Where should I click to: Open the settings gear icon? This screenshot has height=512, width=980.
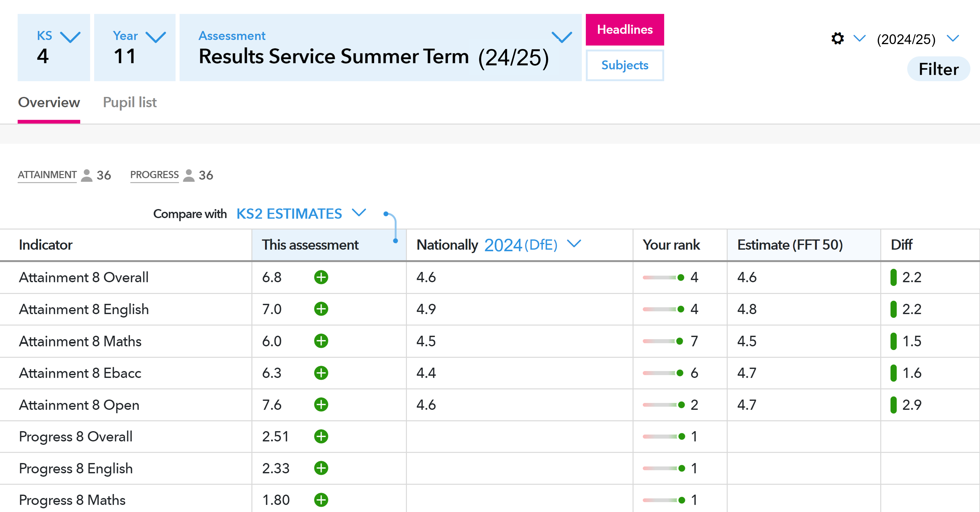click(x=837, y=38)
